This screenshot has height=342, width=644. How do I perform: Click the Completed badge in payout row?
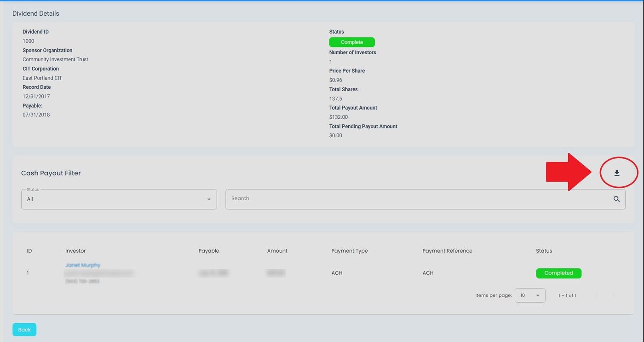point(558,273)
